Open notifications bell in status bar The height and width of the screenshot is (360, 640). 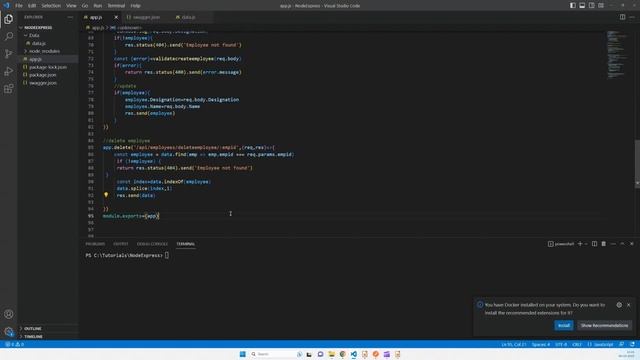(632, 344)
